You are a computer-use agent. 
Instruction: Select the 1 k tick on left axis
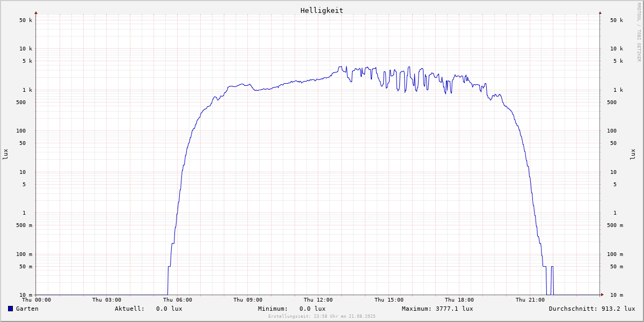pos(27,90)
